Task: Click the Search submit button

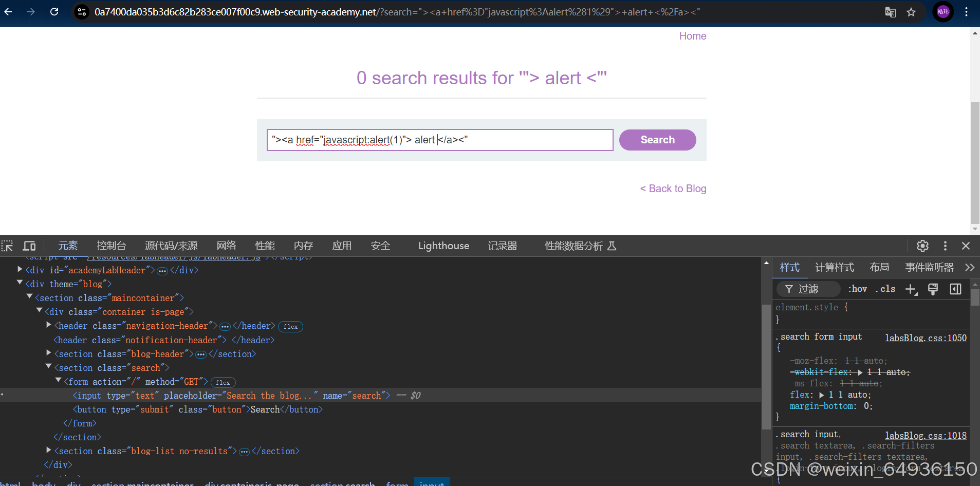Action: coord(657,140)
